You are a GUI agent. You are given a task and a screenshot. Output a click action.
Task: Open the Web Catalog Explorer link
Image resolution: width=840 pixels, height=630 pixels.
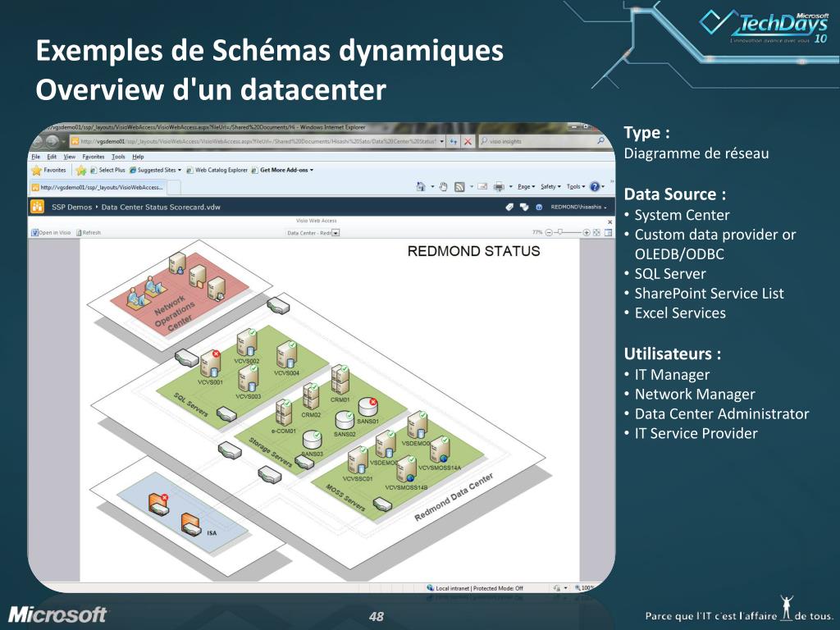click(217, 171)
